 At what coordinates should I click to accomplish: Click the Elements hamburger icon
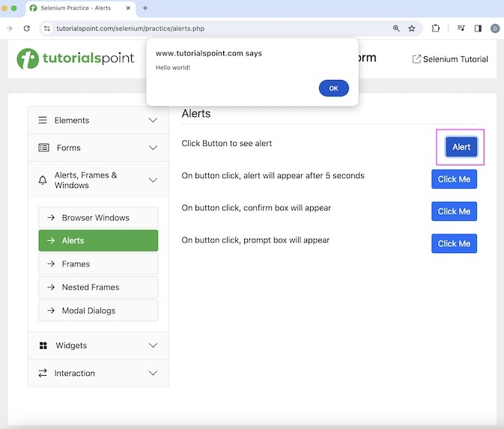tap(43, 121)
